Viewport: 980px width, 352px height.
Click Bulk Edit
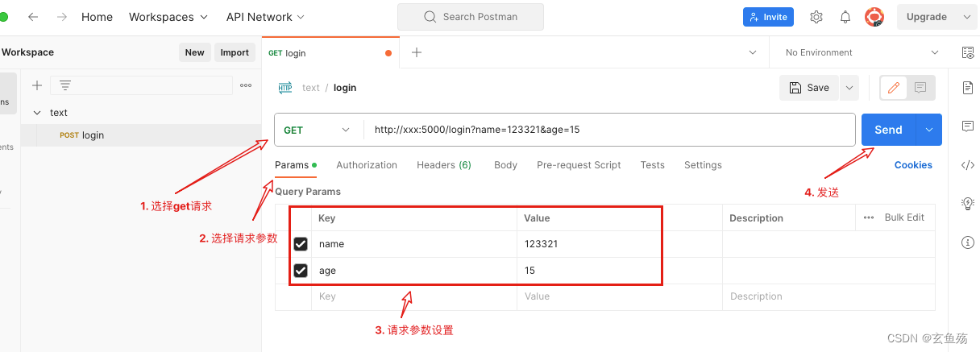904,217
